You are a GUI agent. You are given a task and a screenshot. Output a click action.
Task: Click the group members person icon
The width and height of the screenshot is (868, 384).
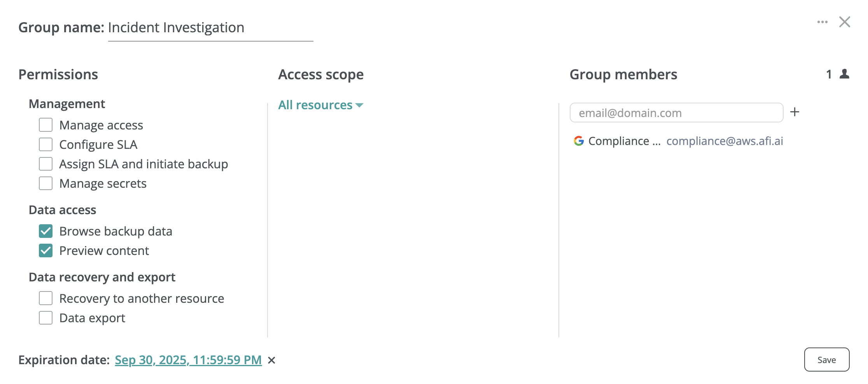tap(844, 74)
